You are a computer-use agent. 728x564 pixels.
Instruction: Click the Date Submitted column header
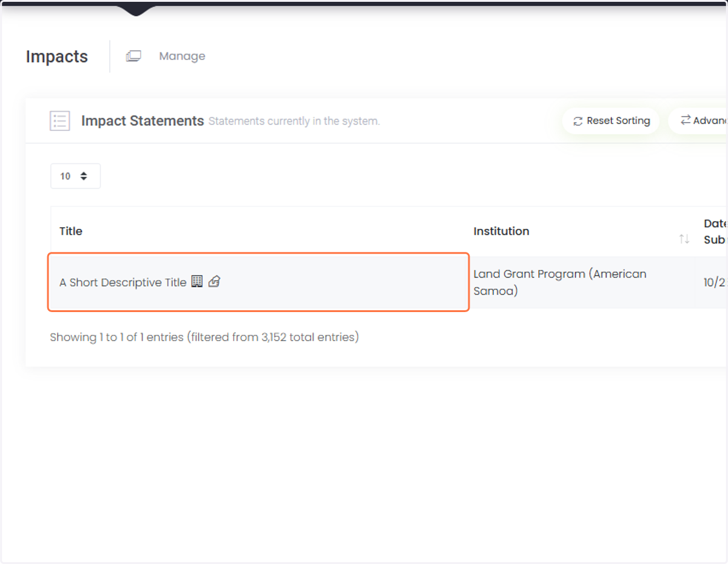[715, 231]
